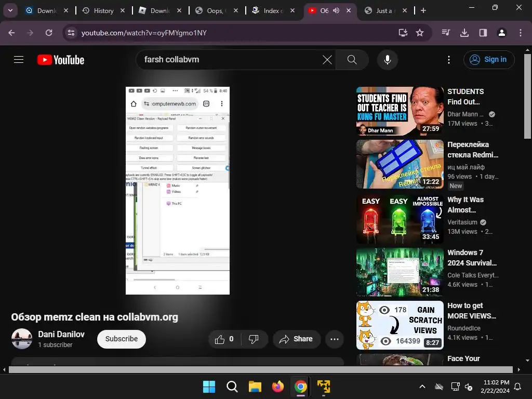
Task: Open media controls icon in toolbar
Action: point(446,33)
